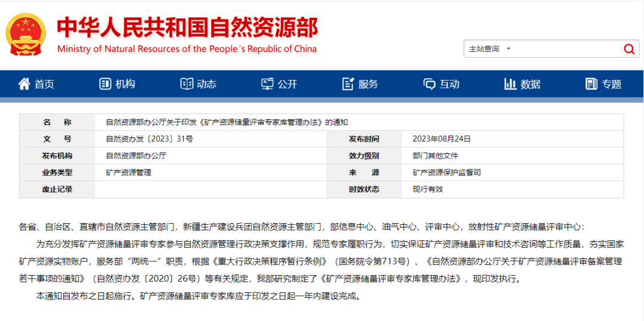Click the 矿产资源管理 business type value

point(129,172)
